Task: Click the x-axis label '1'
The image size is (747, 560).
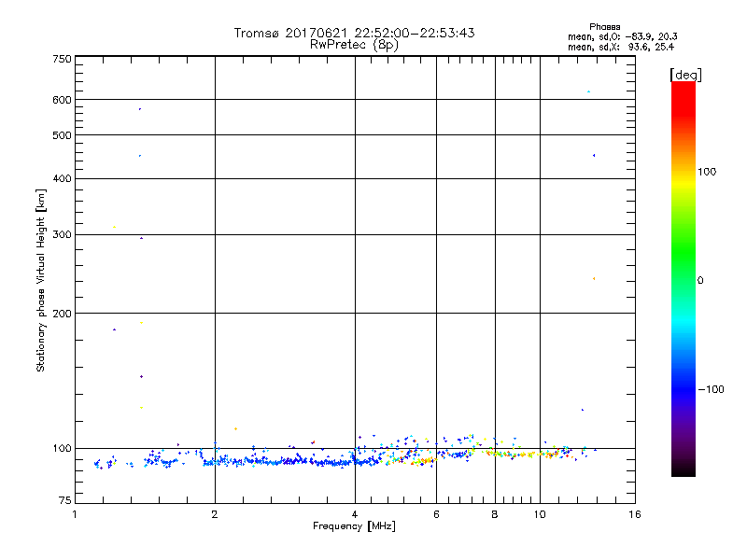Action: pyautogui.click(x=75, y=514)
